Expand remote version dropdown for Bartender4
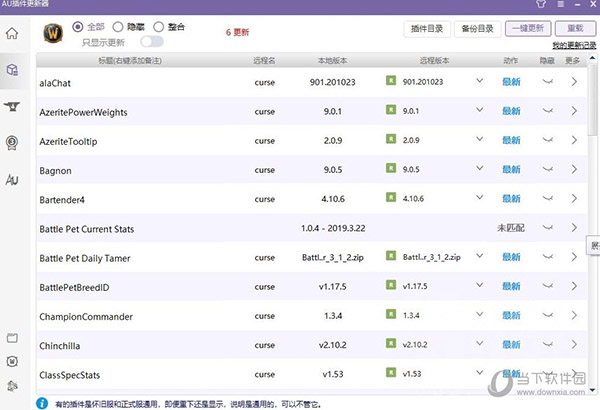Image resolution: width=600 pixels, height=410 pixels. [x=479, y=198]
